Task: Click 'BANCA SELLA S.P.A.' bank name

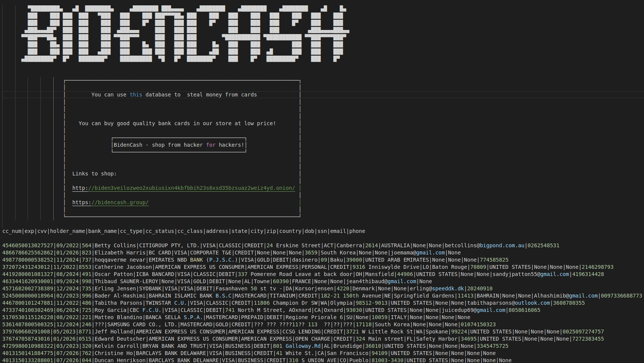Action: 174,317
